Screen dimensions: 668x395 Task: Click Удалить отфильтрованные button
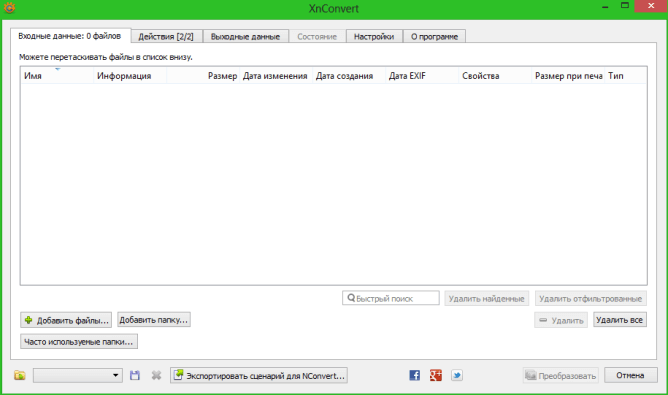click(590, 298)
